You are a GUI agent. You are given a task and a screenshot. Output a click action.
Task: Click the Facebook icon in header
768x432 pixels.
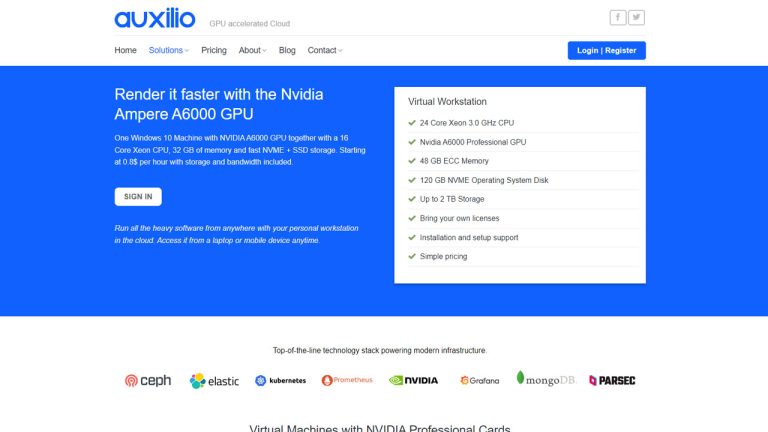[618, 17]
